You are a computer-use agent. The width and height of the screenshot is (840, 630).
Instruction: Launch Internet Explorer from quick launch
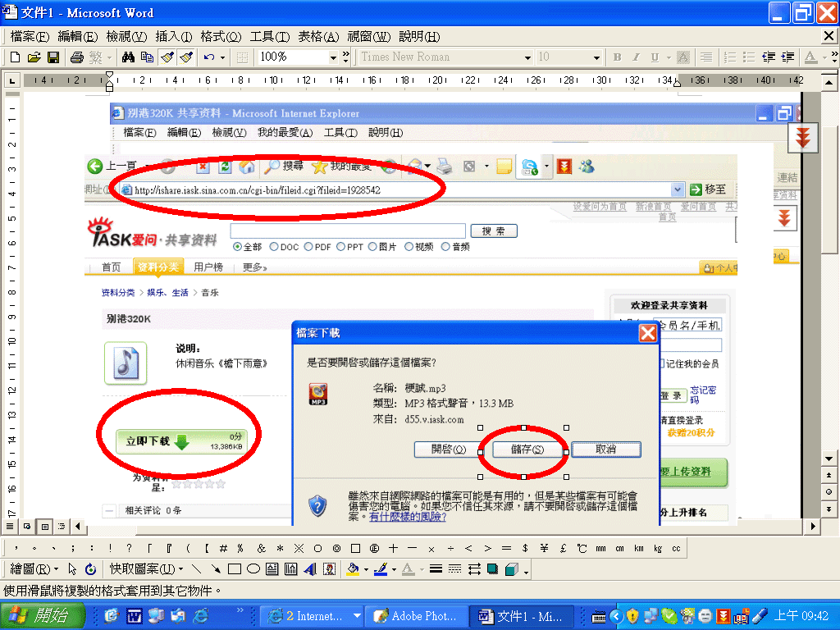(200, 616)
